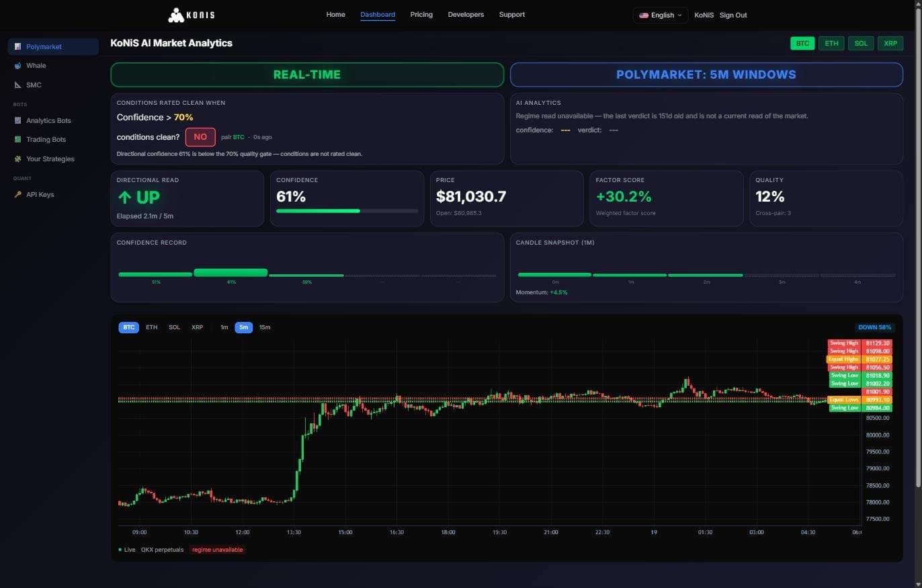The width and height of the screenshot is (922, 588).
Task: Click the 61% bar in Confidence Record
Action: tap(230, 273)
